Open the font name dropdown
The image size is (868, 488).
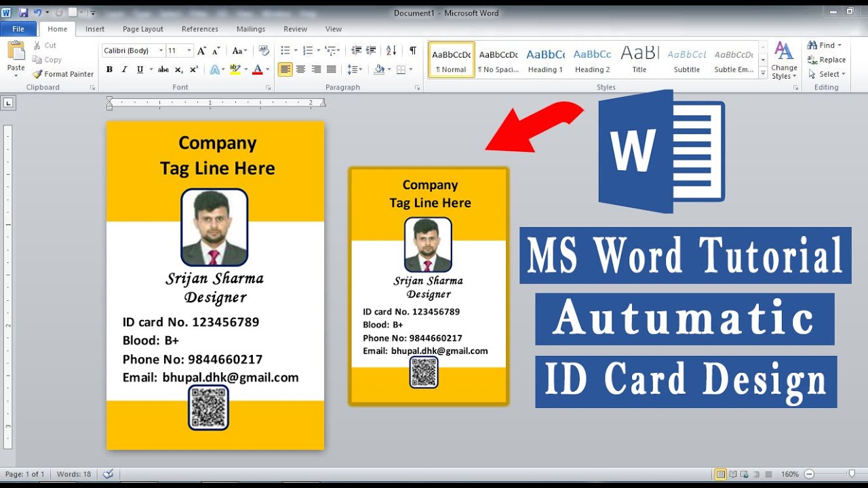[x=161, y=51]
